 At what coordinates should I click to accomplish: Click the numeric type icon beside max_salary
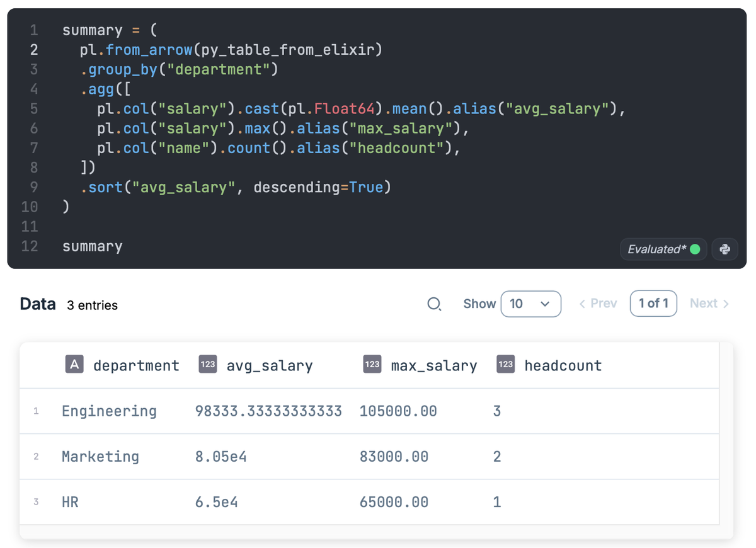(x=372, y=364)
